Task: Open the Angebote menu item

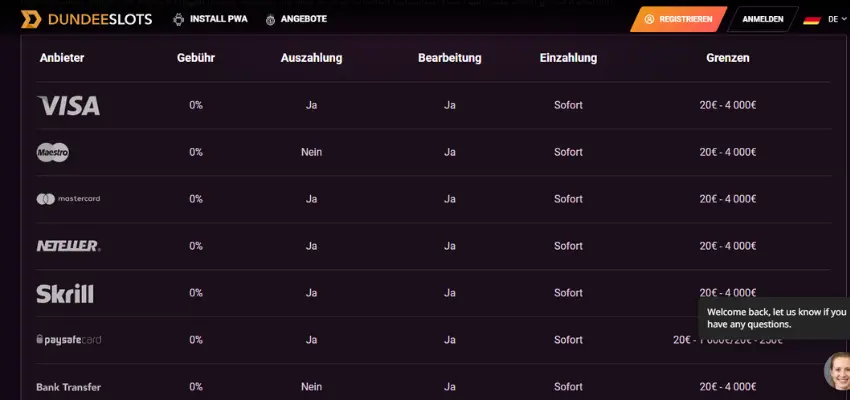Action: tap(304, 19)
